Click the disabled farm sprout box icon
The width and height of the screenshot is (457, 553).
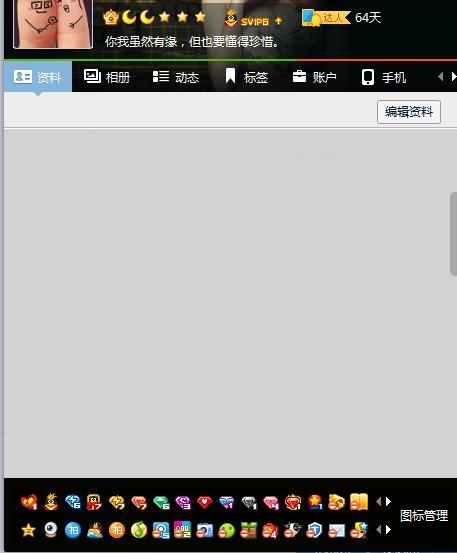[x=248, y=530]
